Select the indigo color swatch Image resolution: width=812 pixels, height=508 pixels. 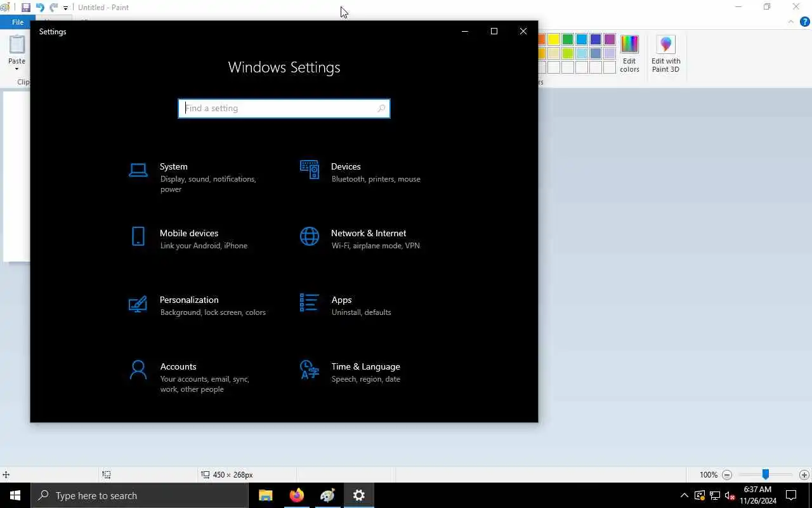(596, 39)
